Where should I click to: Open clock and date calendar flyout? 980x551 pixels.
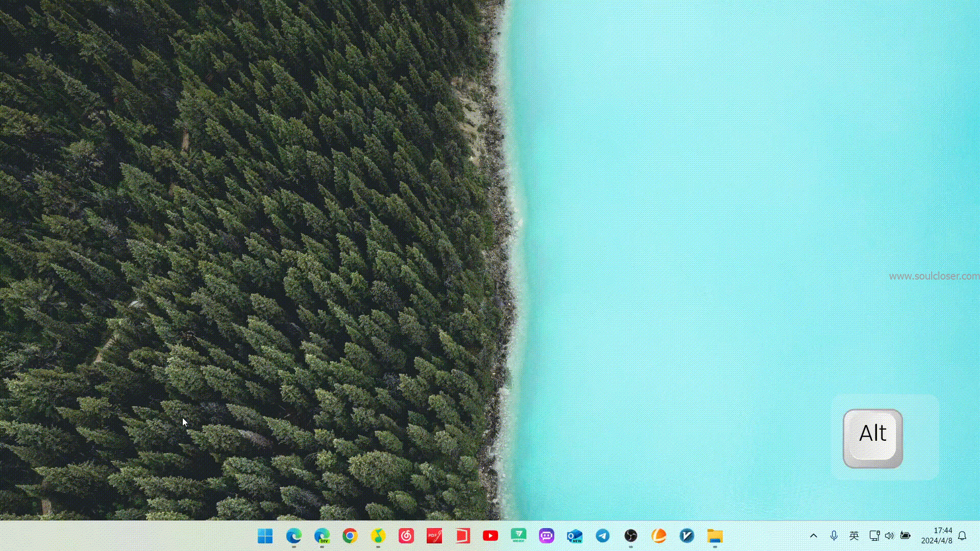936,536
